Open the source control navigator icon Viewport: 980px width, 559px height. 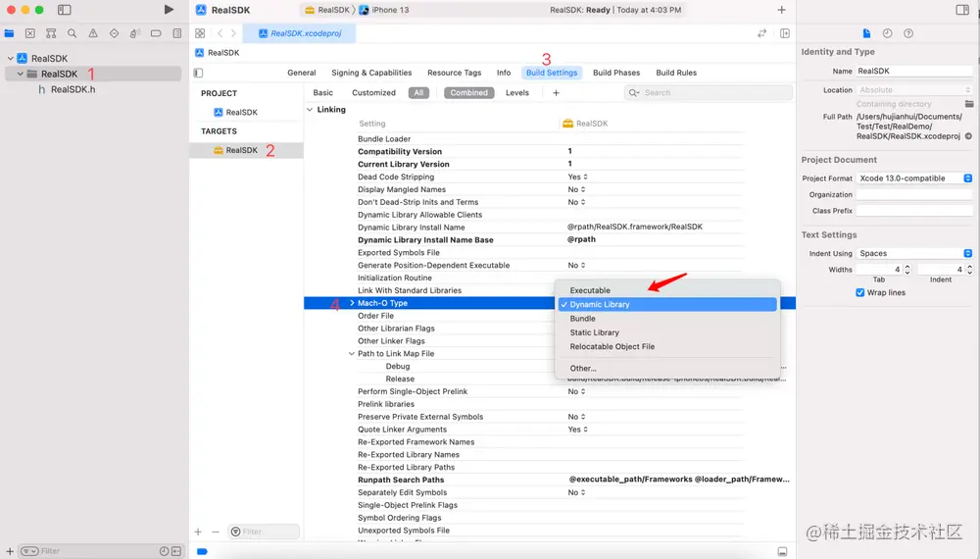pyautogui.click(x=30, y=33)
